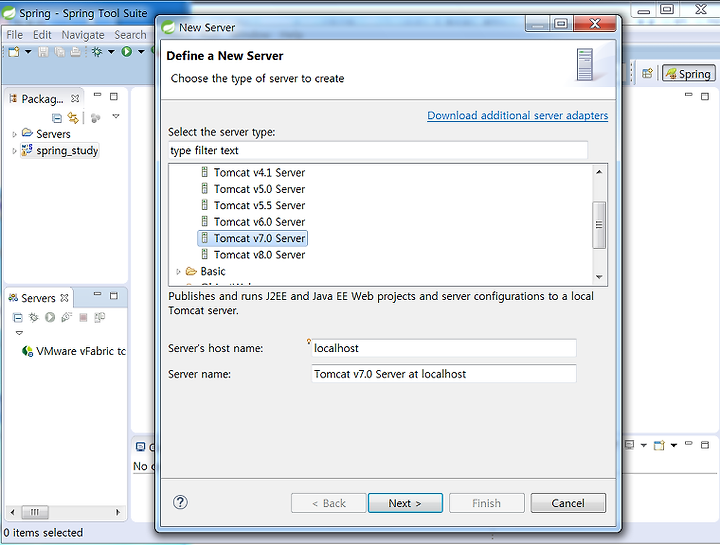Click Collapse All in Servers view
Screen dimensions: 720x545
pos(17,317)
